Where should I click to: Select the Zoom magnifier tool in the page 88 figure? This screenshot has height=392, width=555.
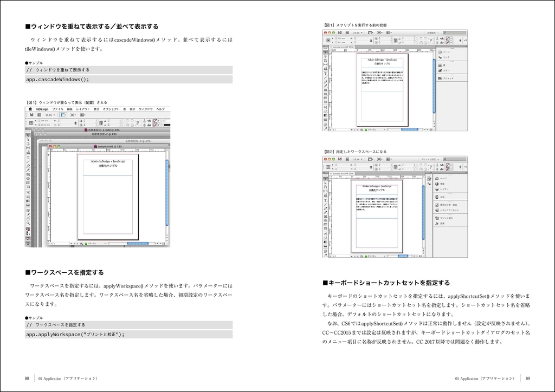click(28, 223)
